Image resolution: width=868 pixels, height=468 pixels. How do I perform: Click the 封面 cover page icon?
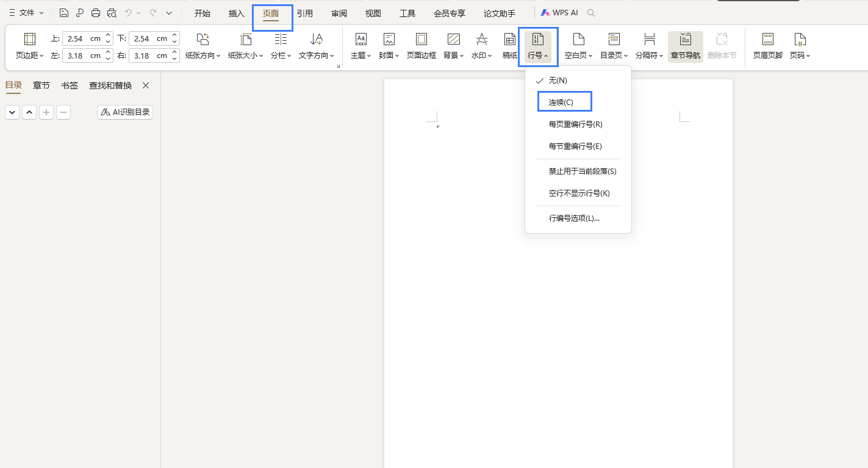(389, 39)
